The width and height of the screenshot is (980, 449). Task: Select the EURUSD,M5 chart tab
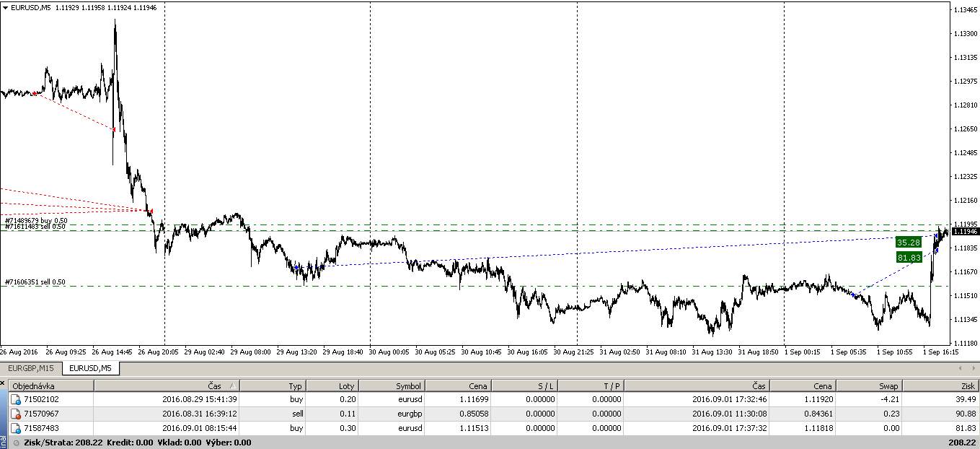(91, 368)
